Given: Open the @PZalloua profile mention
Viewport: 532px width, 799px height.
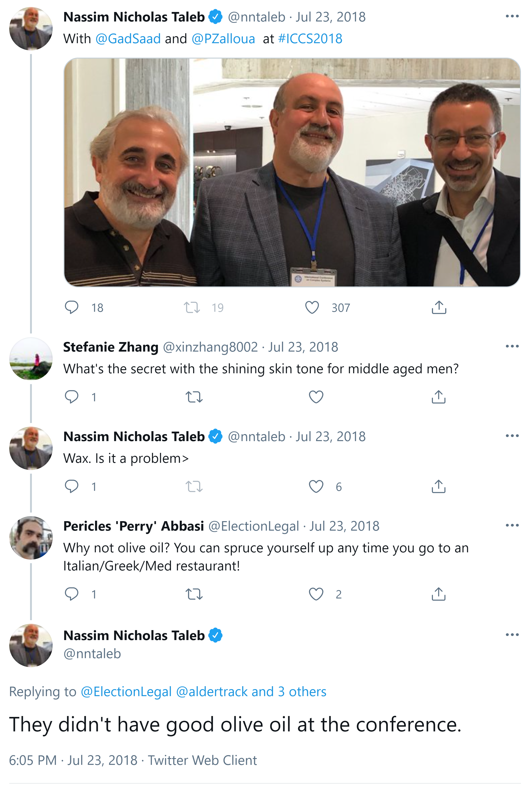Looking at the screenshot, I should [x=223, y=39].
